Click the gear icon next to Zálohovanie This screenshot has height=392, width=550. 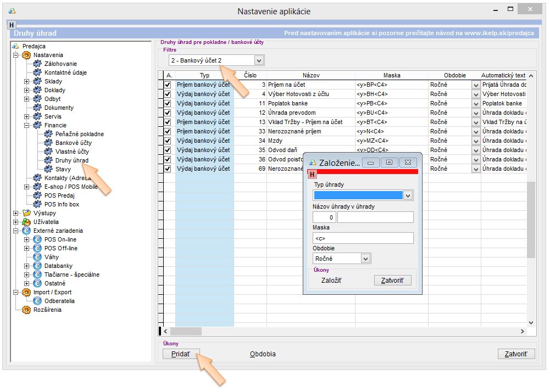[37, 64]
